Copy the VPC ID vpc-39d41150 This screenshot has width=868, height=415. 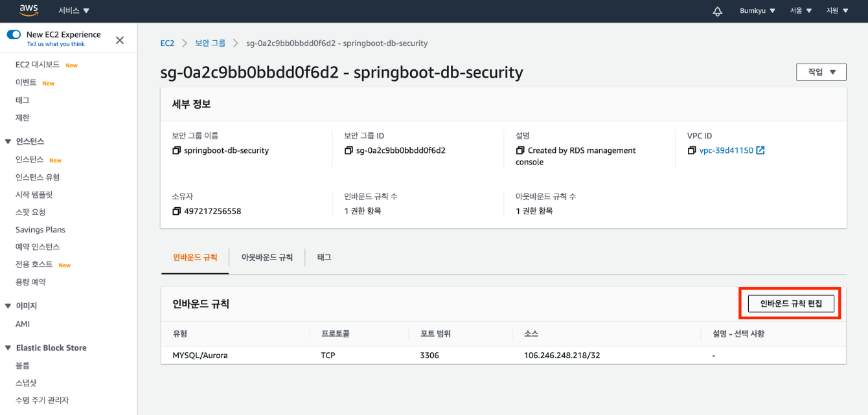[692, 150]
